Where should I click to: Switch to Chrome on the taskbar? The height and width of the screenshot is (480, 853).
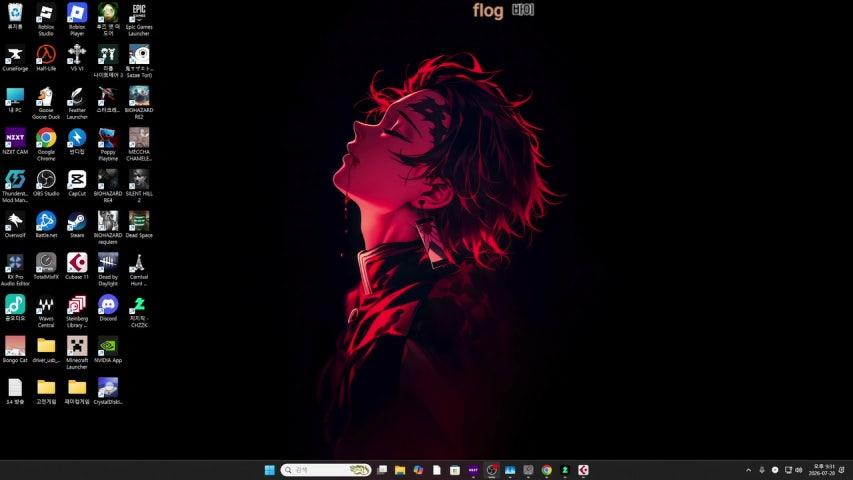tap(547, 470)
